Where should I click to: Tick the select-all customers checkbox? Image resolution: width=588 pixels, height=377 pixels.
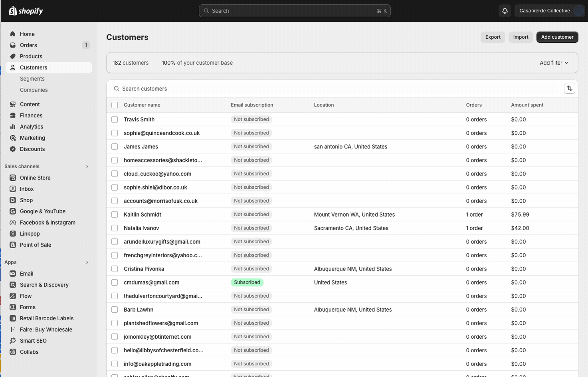tap(115, 105)
